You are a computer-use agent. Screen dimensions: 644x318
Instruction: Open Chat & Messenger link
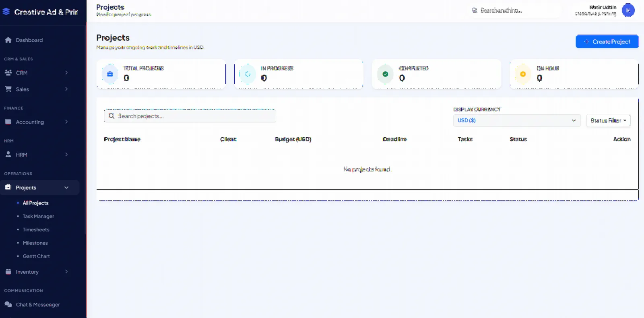(38, 305)
